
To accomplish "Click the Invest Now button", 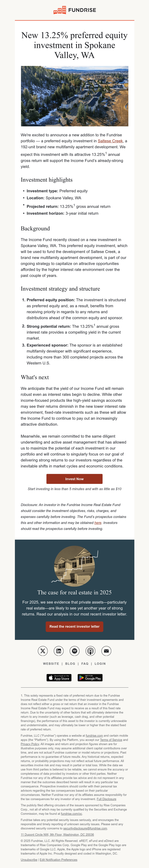I will click(74, 479).
